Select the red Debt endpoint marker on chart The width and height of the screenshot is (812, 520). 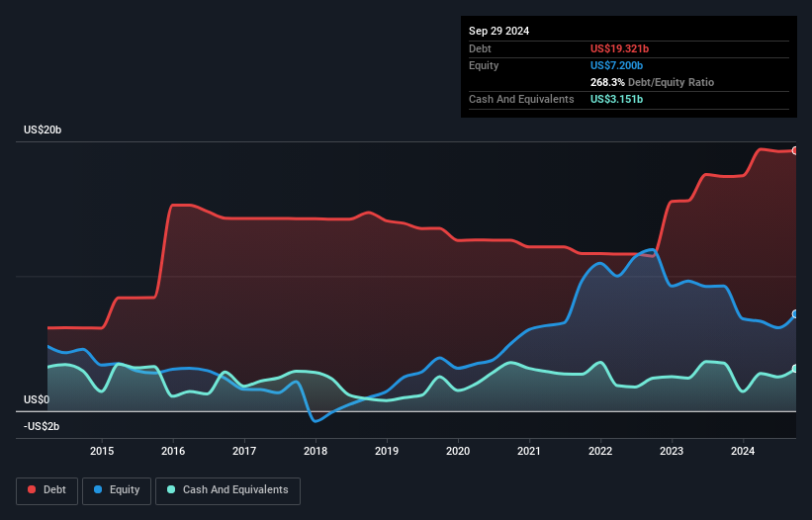795,150
